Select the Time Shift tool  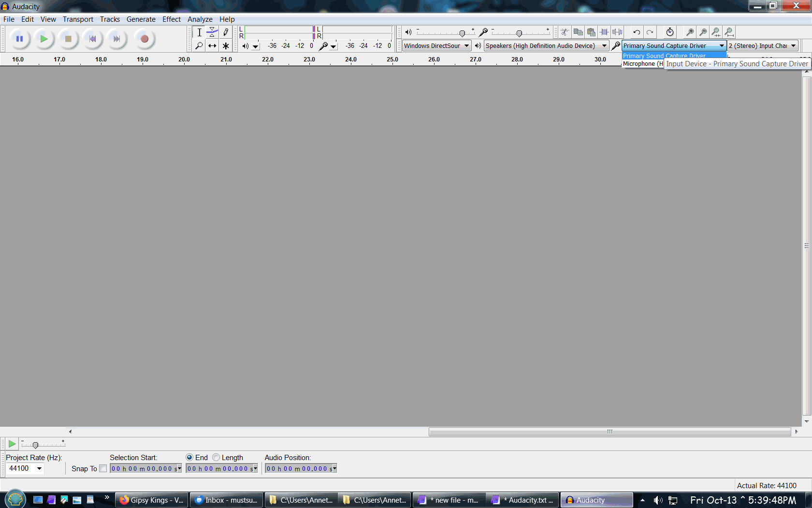[212, 45]
